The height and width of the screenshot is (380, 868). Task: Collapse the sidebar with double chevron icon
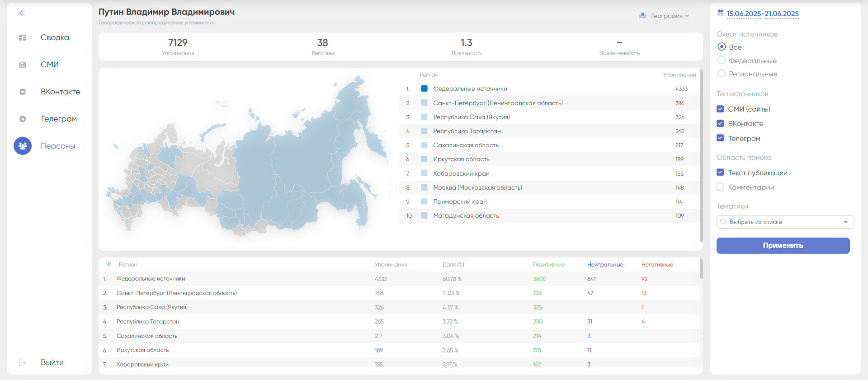[22, 13]
